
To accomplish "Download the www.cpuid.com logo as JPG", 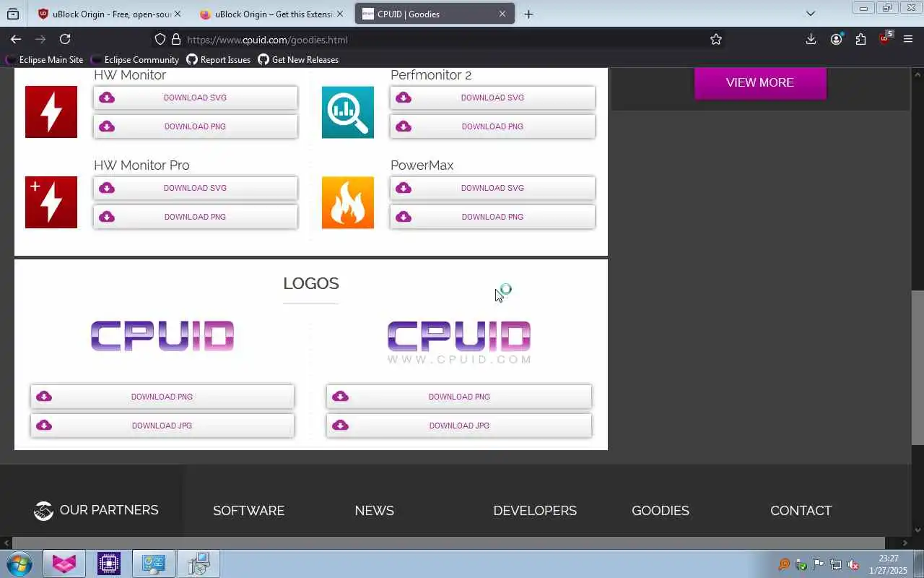I will pos(459,426).
